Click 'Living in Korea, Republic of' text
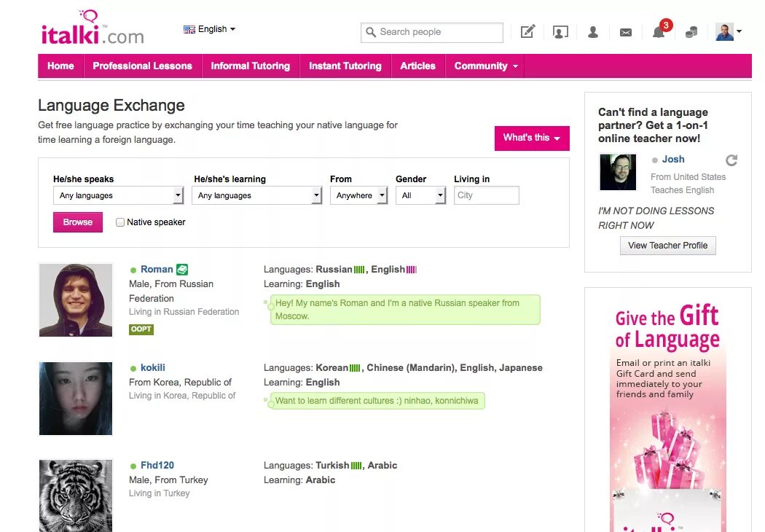The width and height of the screenshot is (765, 532). tap(182, 395)
